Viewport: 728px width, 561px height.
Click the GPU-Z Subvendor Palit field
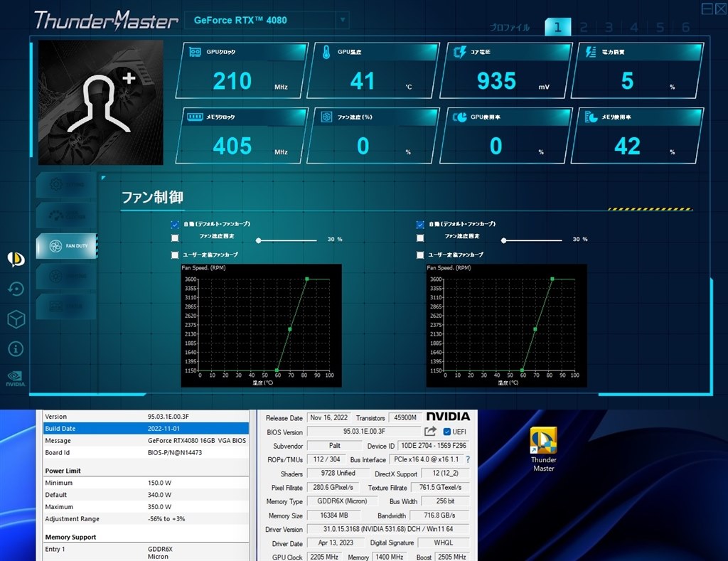coord(335,445)
